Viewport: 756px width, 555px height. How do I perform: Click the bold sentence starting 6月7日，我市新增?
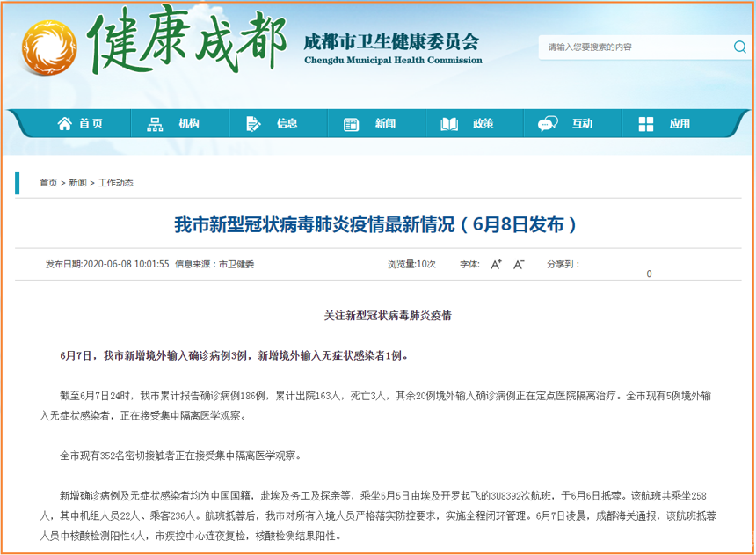pyautogui.click(x=234, y=356)
